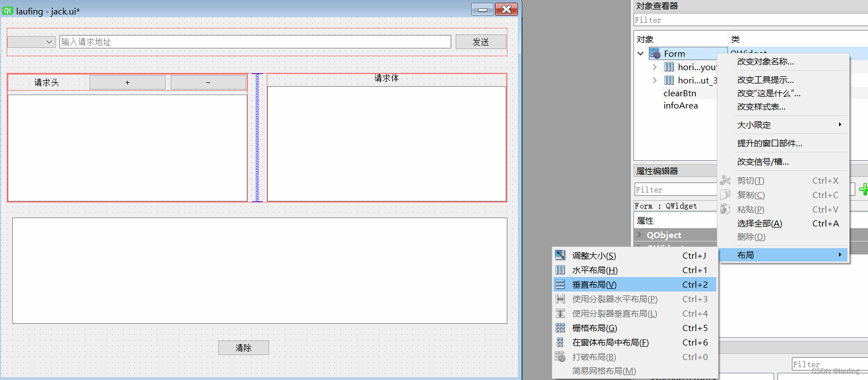Click the 打破布局 break layout icon

point(560,357)
